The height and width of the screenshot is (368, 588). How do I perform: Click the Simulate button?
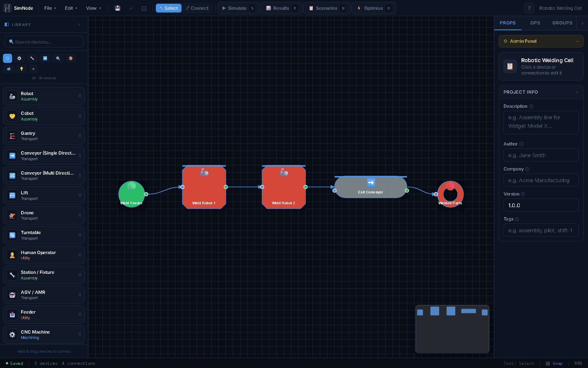tap(238, 8)
